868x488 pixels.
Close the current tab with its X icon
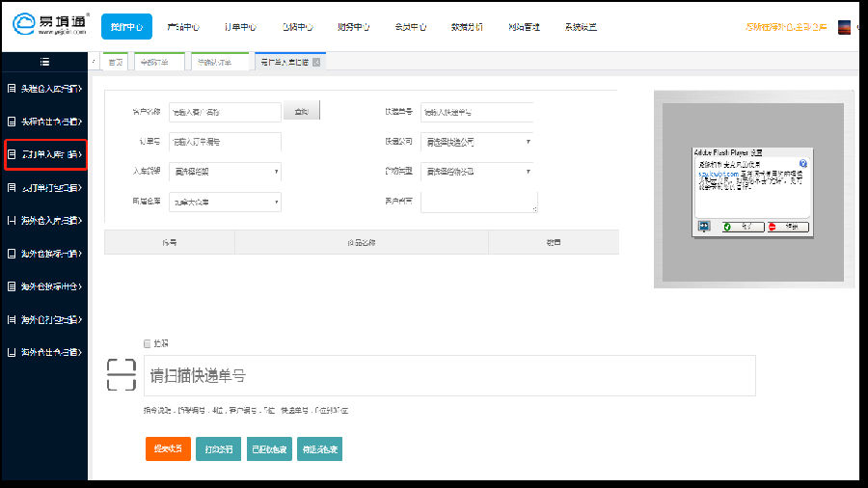click(x=316, y=63)
